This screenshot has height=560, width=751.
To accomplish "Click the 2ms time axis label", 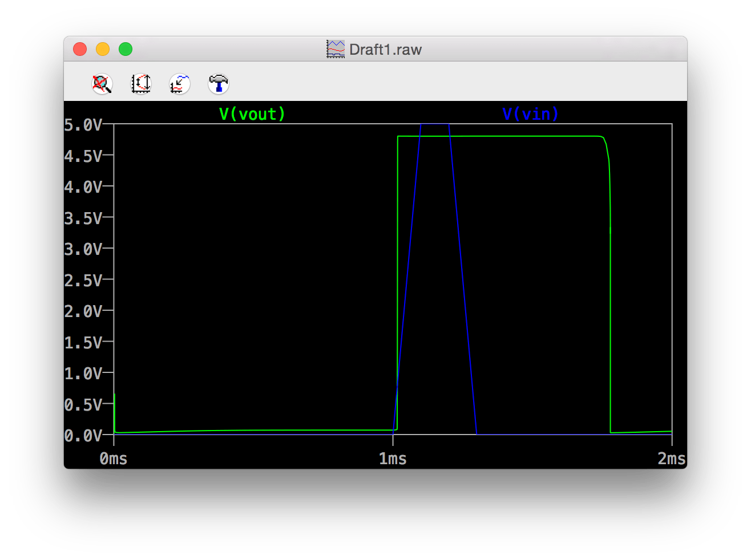I will tap(672, 458).
